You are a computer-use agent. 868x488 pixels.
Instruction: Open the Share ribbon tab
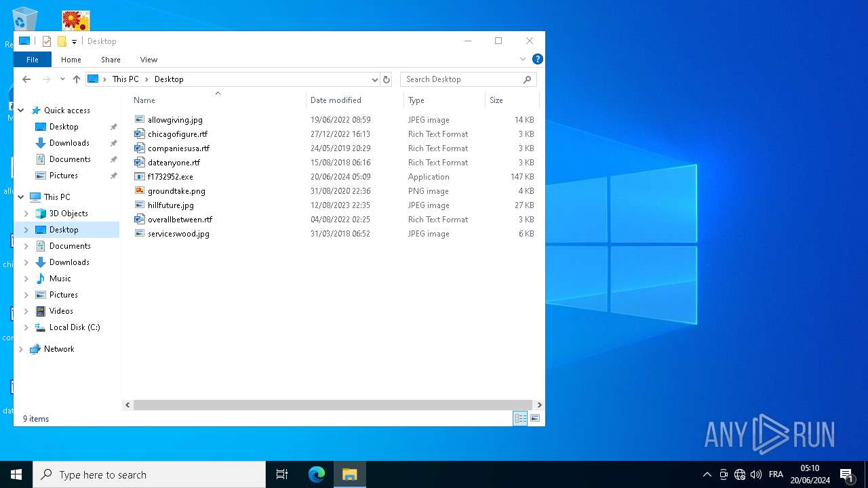[111, 60]
